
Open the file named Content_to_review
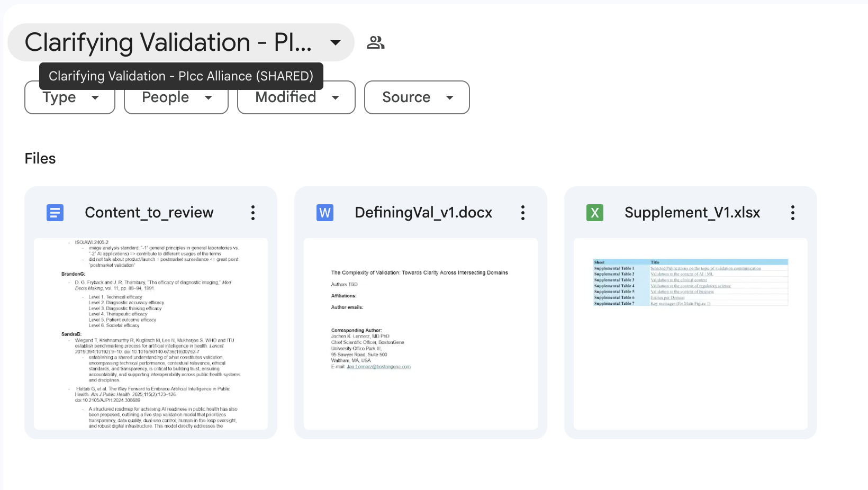(x=149, y=212)
